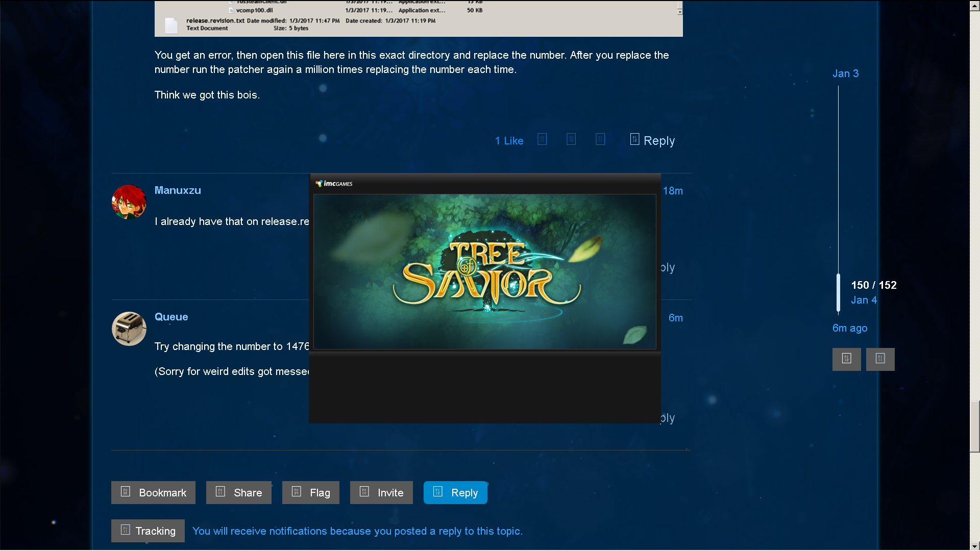Click the navigate next page icon
The image size is (980, 551).
880,359
